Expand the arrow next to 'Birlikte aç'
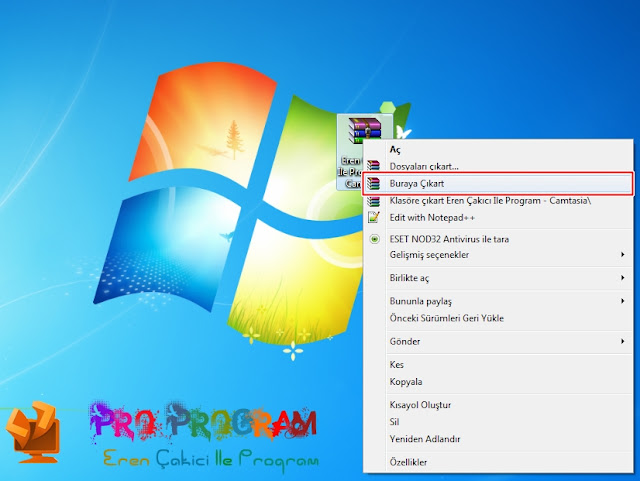 tap(622, 278)
